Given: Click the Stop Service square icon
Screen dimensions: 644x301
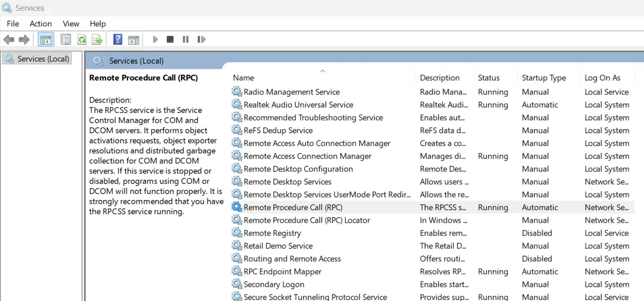Looking at the screenshot, I should tap(170, 39).
